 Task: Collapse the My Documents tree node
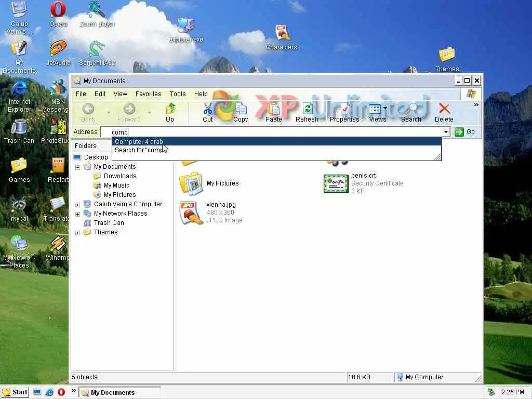click(78, 167)
